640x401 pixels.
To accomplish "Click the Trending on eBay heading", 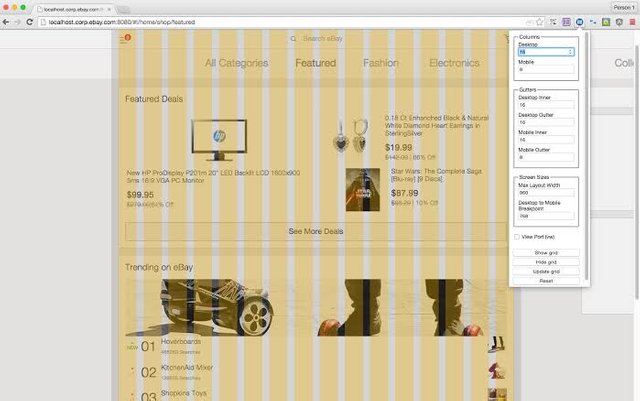I will [x=159, y=267].
